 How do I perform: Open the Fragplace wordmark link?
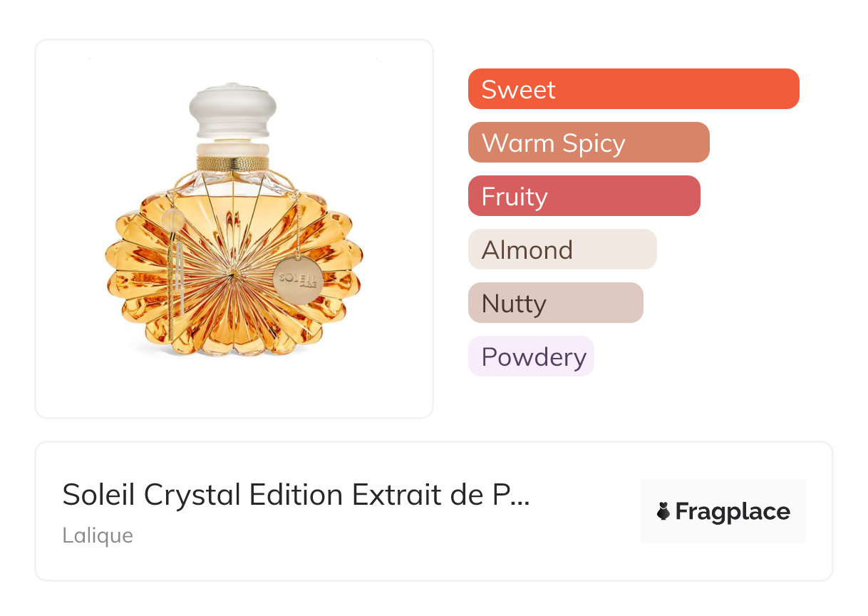coord(732,511)
